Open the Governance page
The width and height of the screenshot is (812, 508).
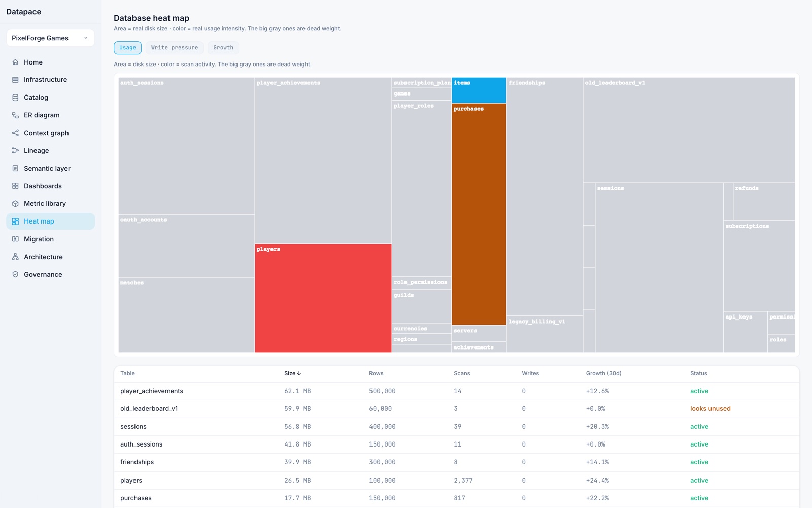click(x=50, y=274)
